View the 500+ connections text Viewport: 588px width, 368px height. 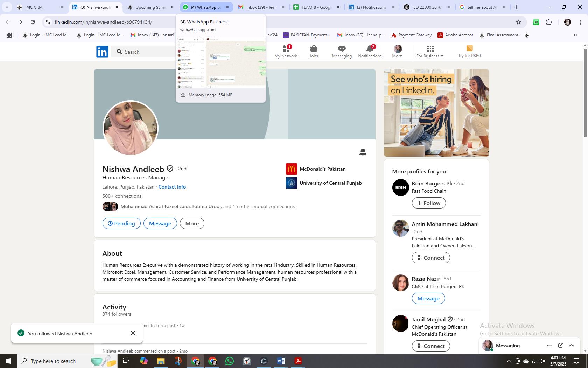(x=122, y=196)
